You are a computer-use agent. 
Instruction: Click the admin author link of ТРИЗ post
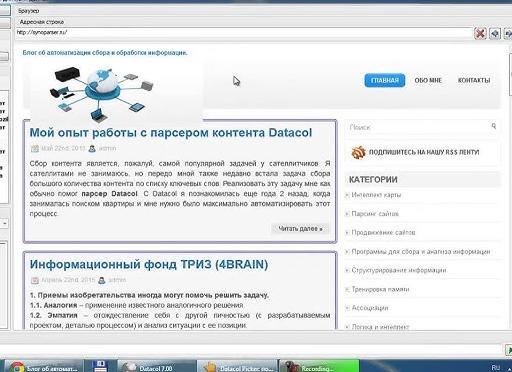point(117,280)
